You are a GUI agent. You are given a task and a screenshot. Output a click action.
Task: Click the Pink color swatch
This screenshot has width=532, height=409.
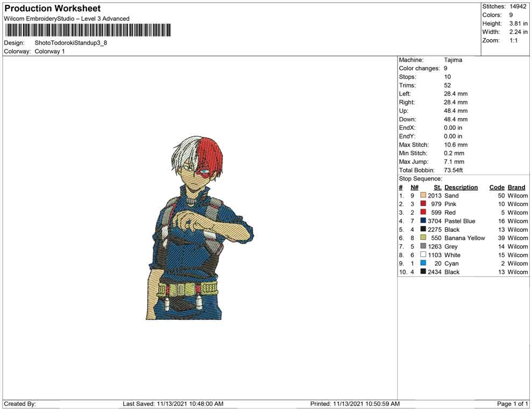coord(423,203)
